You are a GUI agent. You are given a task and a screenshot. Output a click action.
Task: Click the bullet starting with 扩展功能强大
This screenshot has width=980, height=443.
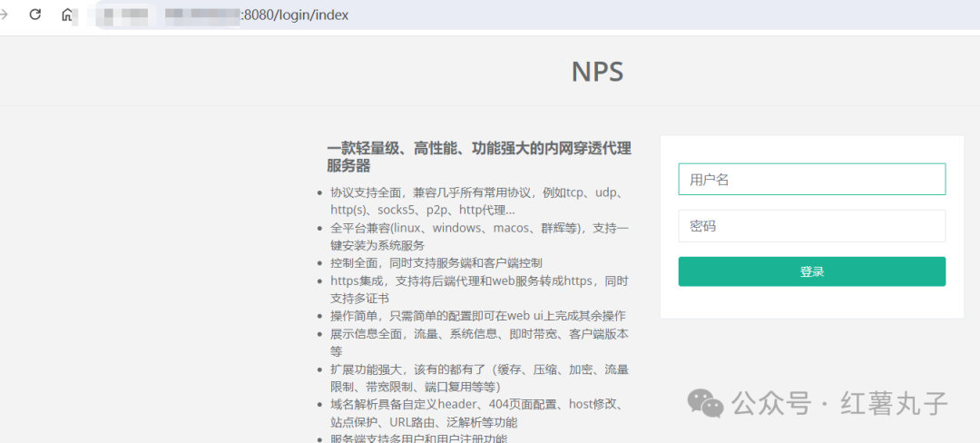tap(479, 378)
